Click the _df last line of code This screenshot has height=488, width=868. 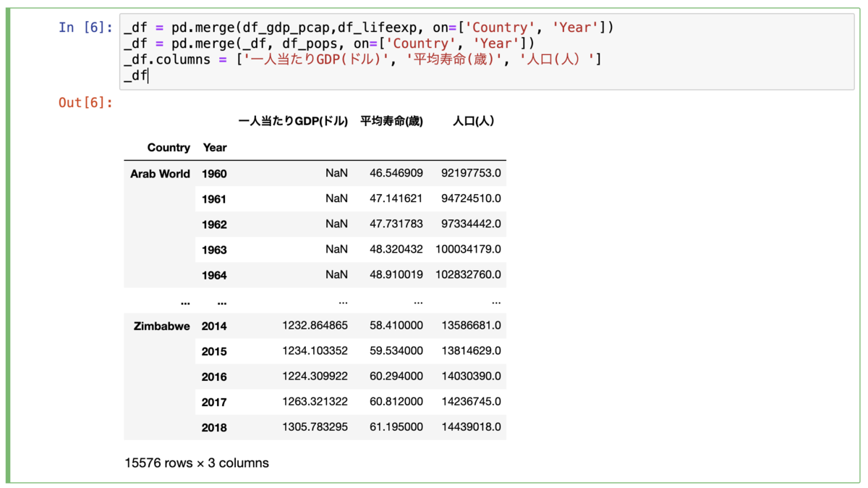click(x=135, y=75)
